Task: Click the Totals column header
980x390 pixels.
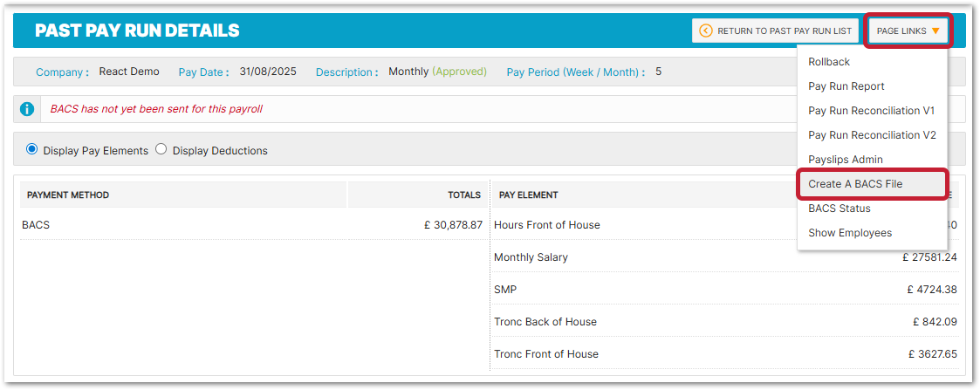Action: 463,195
